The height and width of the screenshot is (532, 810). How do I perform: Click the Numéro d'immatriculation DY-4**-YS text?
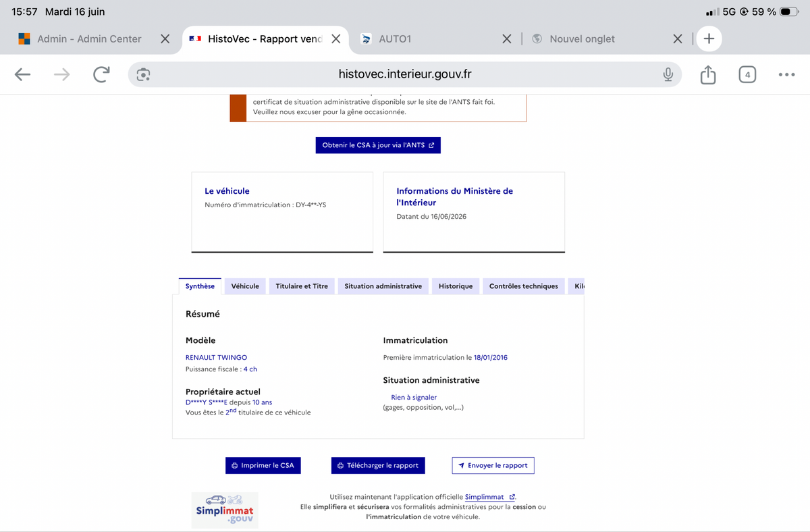[265, 205]
